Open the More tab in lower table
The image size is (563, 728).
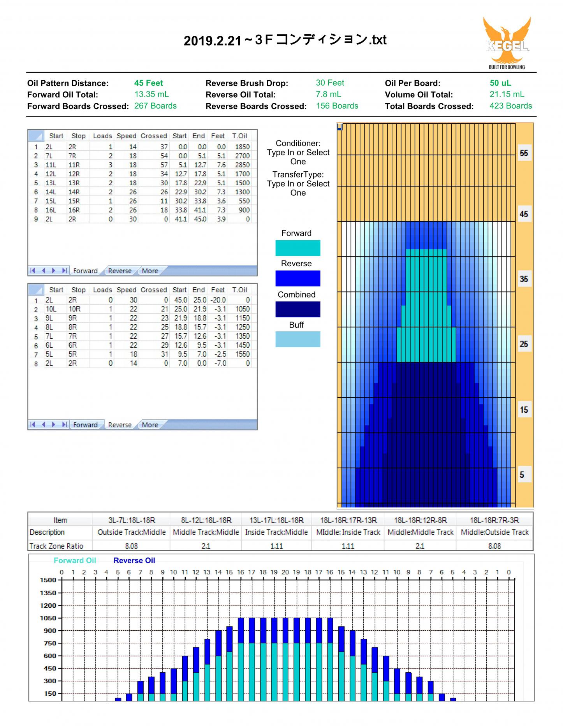[150, 425]
